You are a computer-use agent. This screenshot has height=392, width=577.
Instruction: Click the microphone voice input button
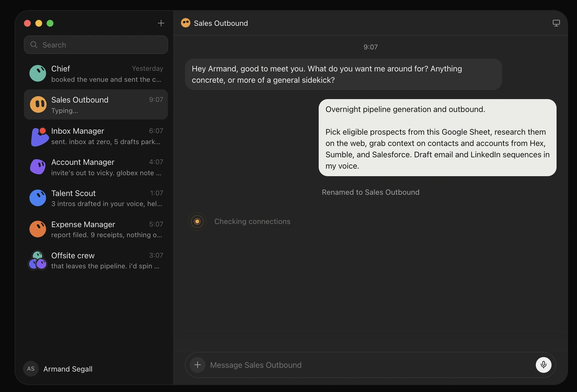pyautogui.click(x=543, y=365)
